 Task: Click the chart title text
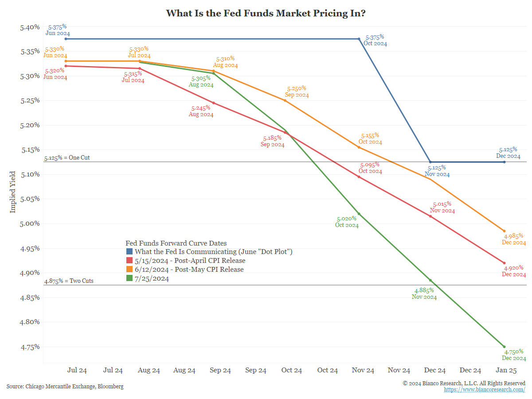266,13
